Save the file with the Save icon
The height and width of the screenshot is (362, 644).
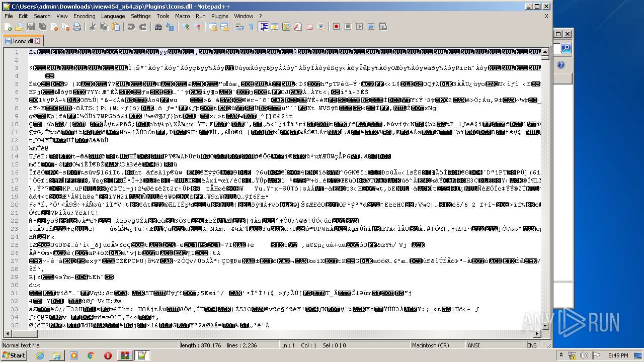[x=30, y=27]
